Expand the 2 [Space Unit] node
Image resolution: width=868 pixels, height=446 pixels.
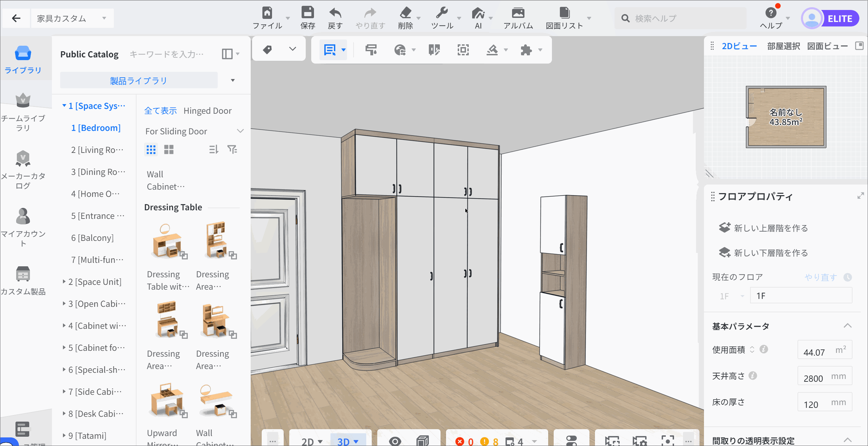click(x=64, y=281)
